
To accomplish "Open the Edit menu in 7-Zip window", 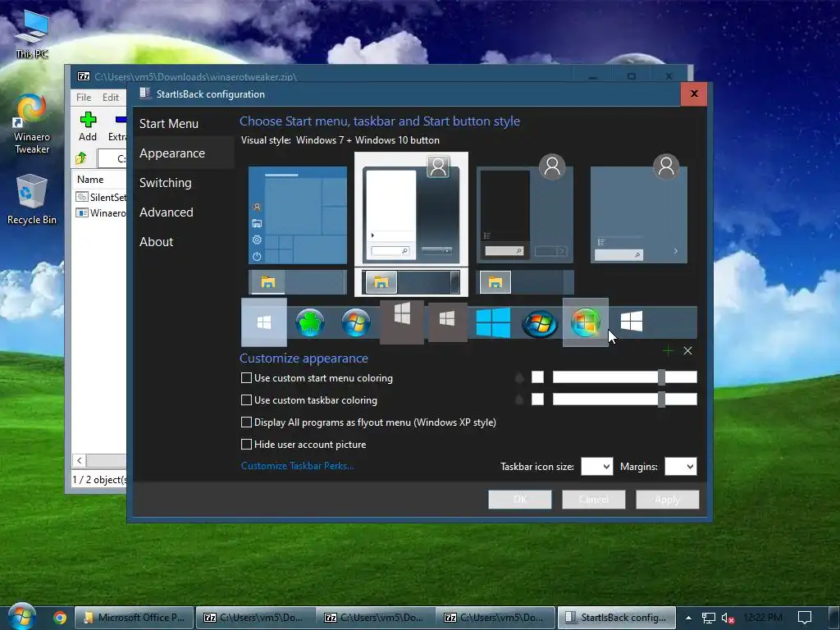I will [111, 98].
